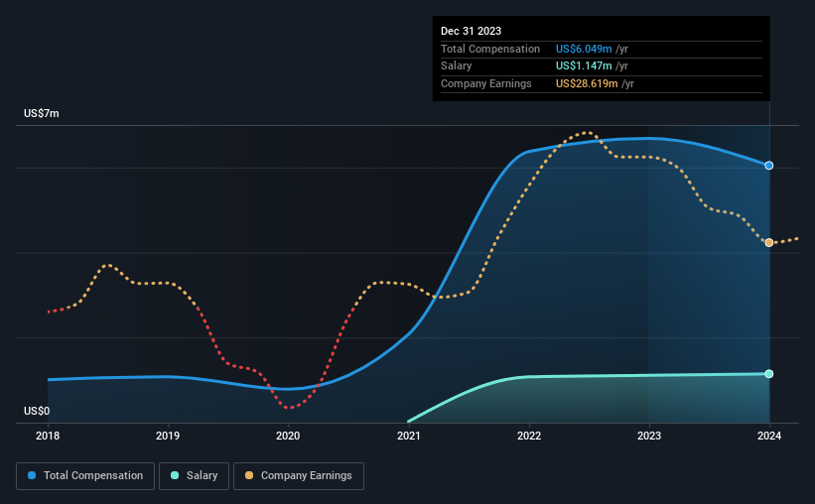Click the US$28.619m company earnings value

(x=587, y=83)
